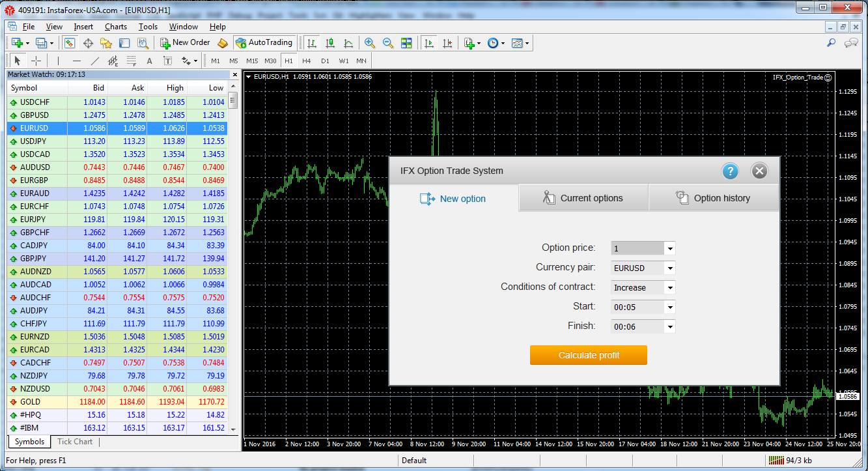Screen dimensions: 868x471
Task: Select the GOLD row in Market Watch
Action: pyautogui.click(x=117, y=402)
